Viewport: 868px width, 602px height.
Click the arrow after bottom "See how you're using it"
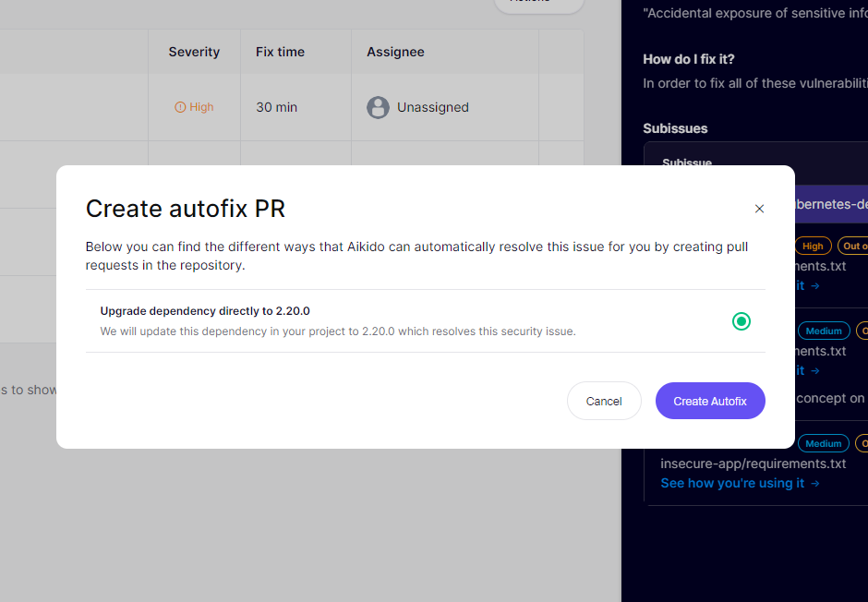[x=815, y=483]
